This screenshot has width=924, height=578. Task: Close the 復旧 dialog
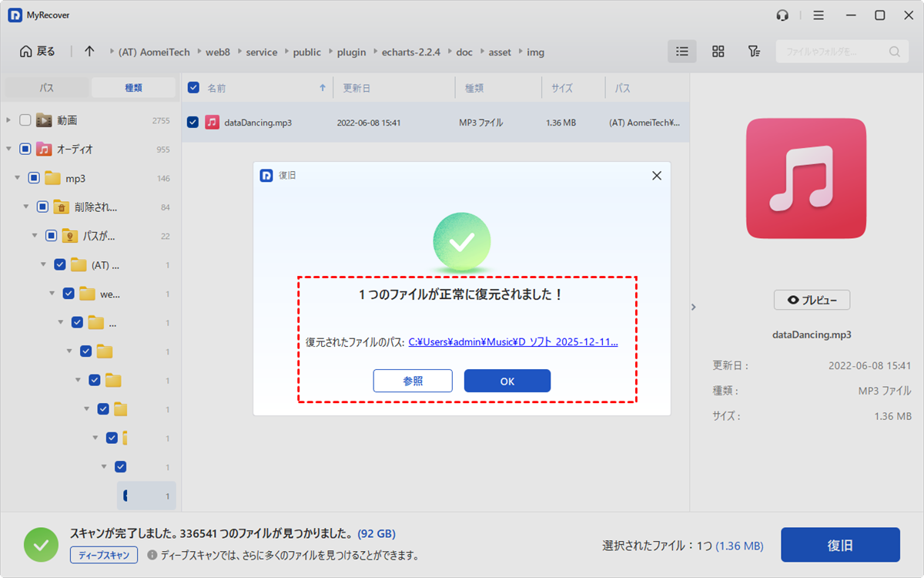tap(656, 176)
